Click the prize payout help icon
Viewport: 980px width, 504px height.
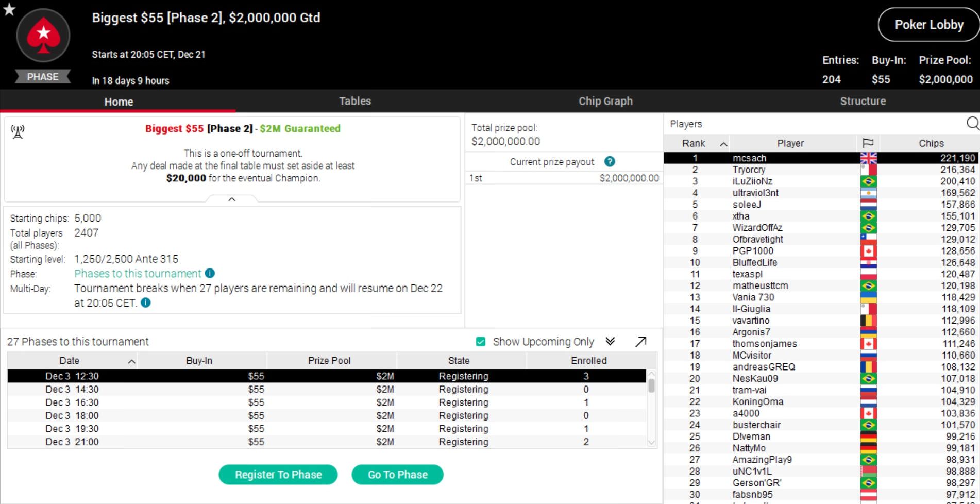tap(610, 162)
